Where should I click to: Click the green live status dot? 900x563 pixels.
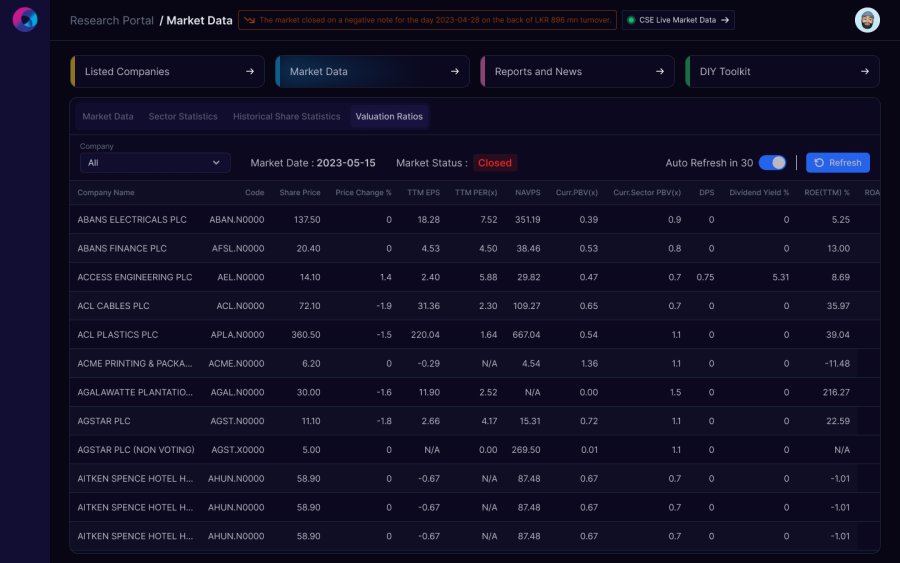click(x=631, y=20)
